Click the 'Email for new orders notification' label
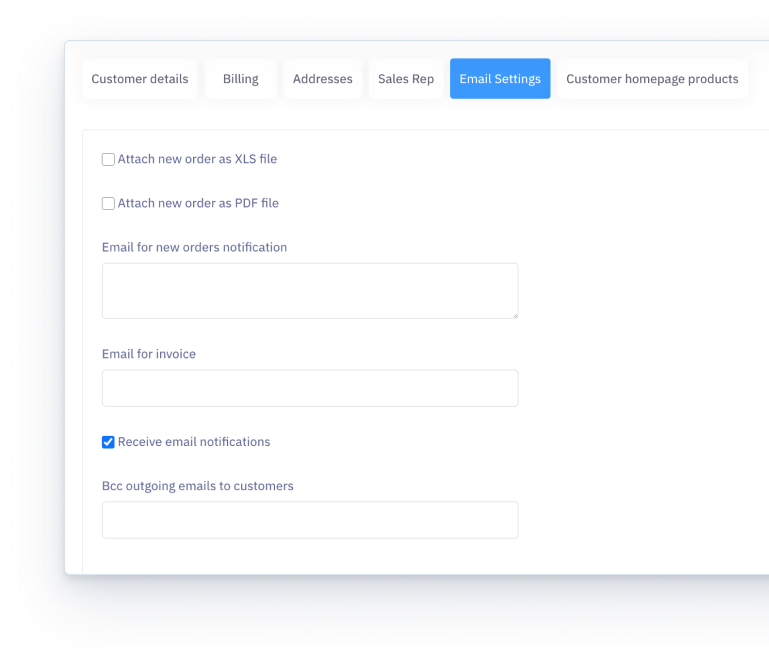Image resolution: width=769 pixels, height=664 pixels. pos(194,247)
